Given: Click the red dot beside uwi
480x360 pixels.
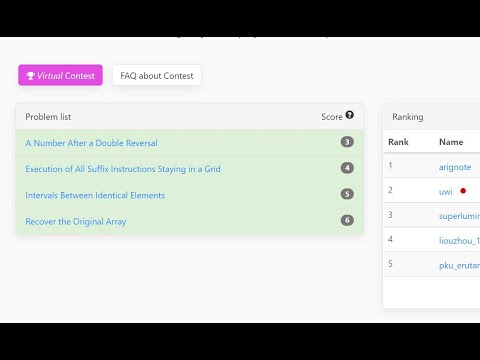Looking at the screenshot, I should [463, 191].
